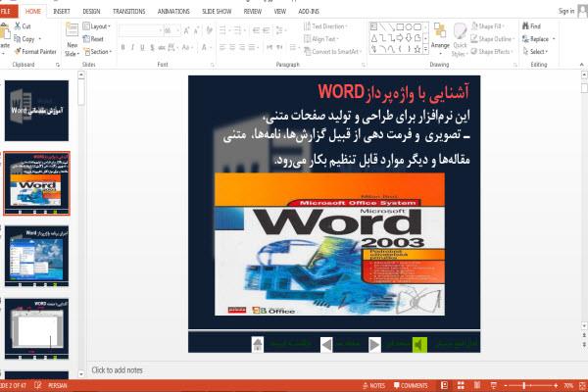Toggle Italic formatting

click(132, 48)
